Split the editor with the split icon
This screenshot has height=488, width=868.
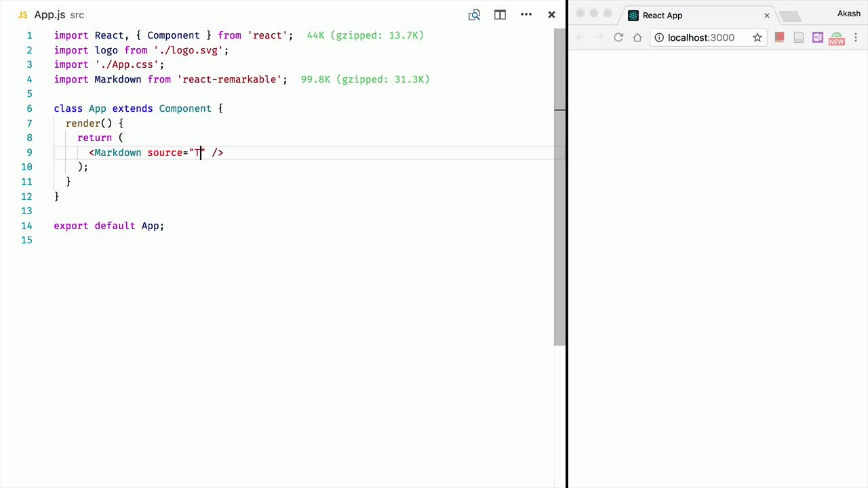500,15
